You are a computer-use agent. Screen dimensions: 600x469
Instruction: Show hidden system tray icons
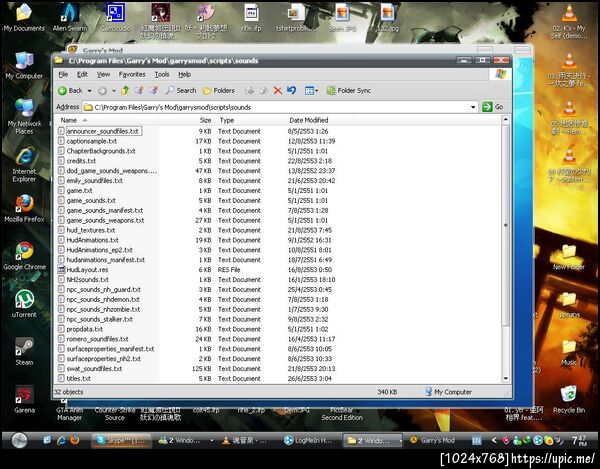(494, 440)
